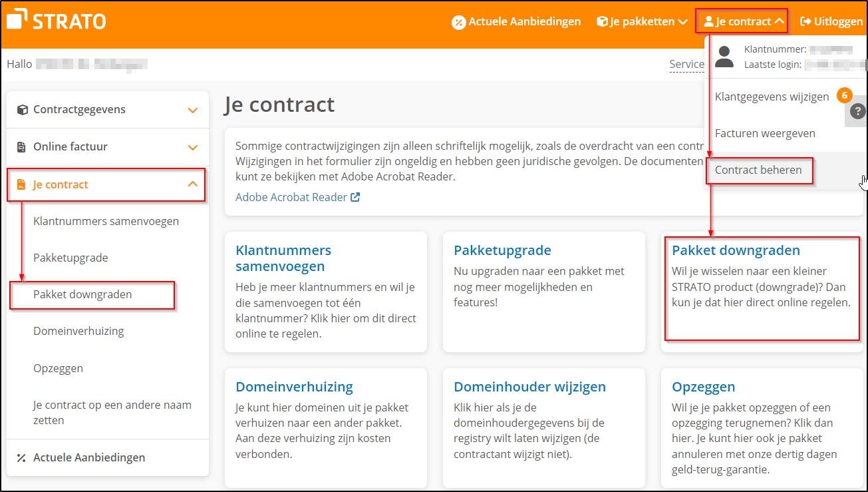Click the help question mark icon
This screenshot has width=868, height=492.
pyautogui.click(x=858, y=111)
